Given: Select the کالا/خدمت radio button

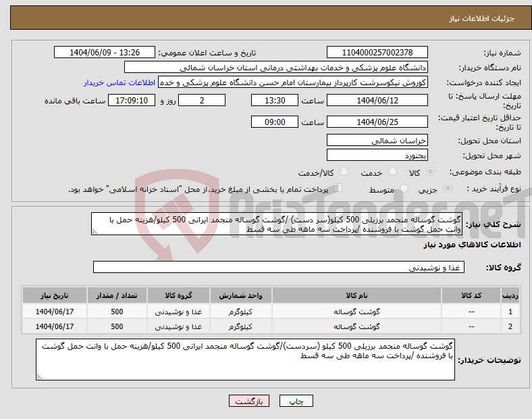Looking at the screenshot, I should click(344, 172).
